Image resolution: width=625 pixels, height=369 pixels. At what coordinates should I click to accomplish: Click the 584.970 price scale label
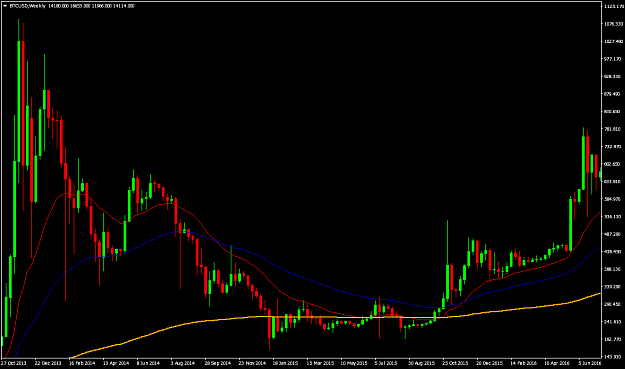613,199
